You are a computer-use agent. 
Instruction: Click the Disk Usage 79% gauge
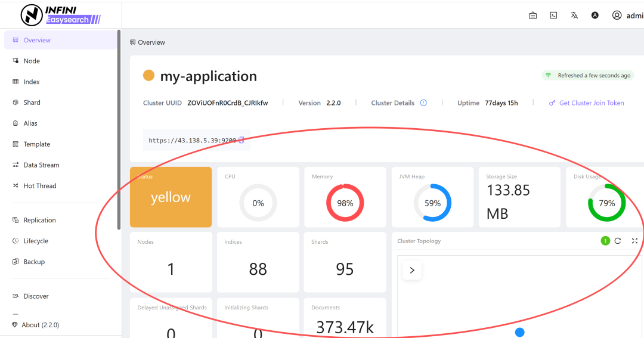[606, 203]
